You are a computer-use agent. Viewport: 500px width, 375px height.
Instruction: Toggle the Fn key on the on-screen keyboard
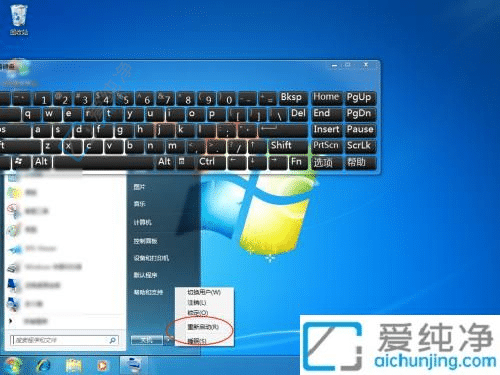pos(298,162)
